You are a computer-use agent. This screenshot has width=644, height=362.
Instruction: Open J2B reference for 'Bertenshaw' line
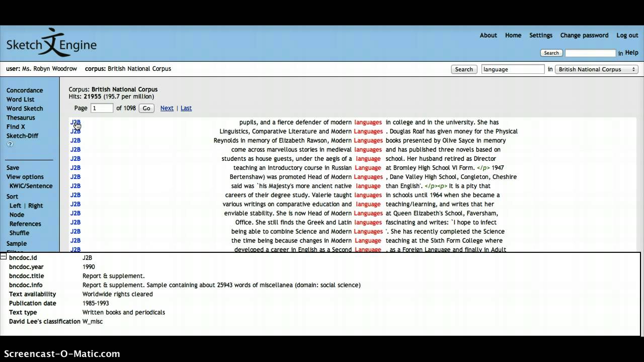click(x=75, y=176)
